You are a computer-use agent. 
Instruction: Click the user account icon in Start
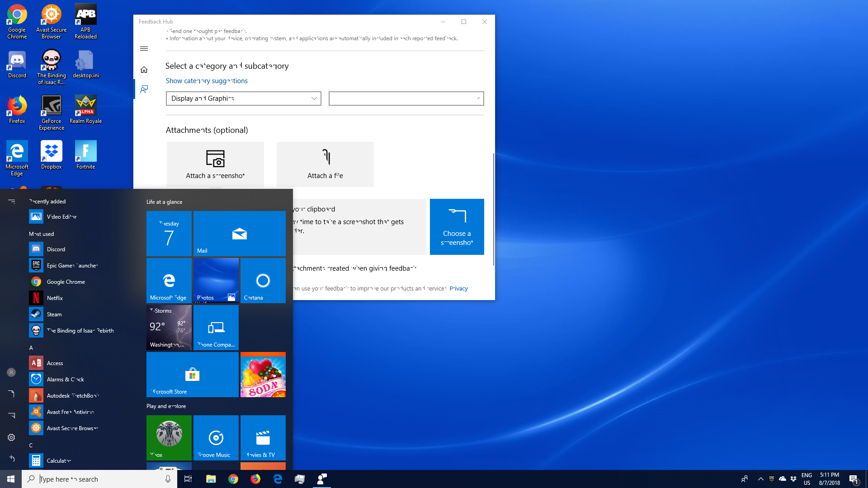pos(11,372)
